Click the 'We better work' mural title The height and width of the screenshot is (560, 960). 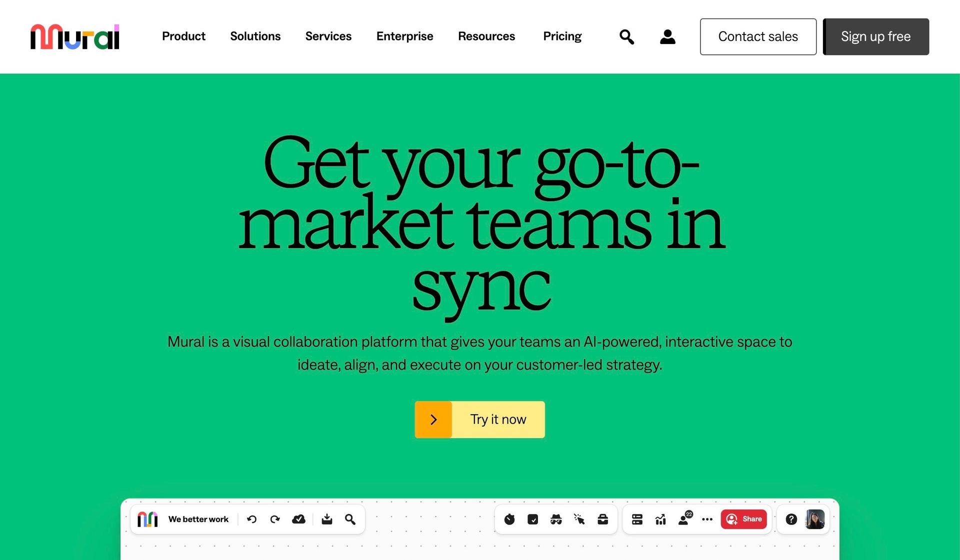(198, 520)
